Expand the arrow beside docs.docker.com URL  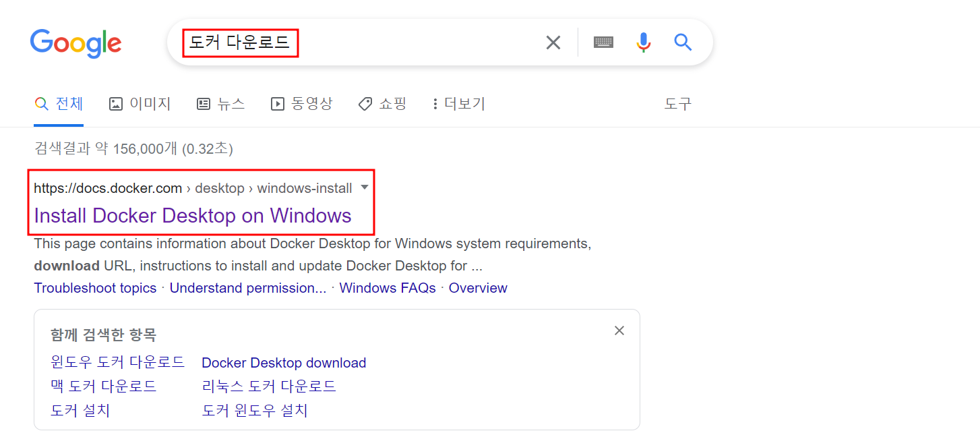pos(365,187)
